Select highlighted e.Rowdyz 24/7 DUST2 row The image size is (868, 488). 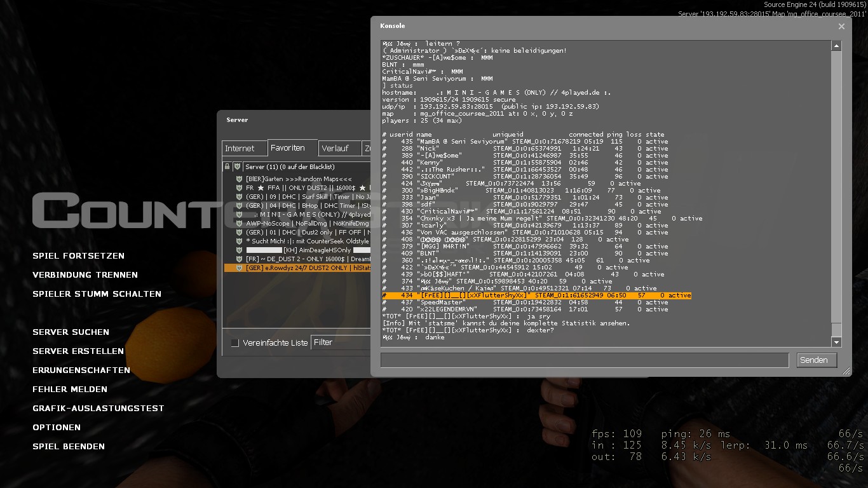point(297,268)
